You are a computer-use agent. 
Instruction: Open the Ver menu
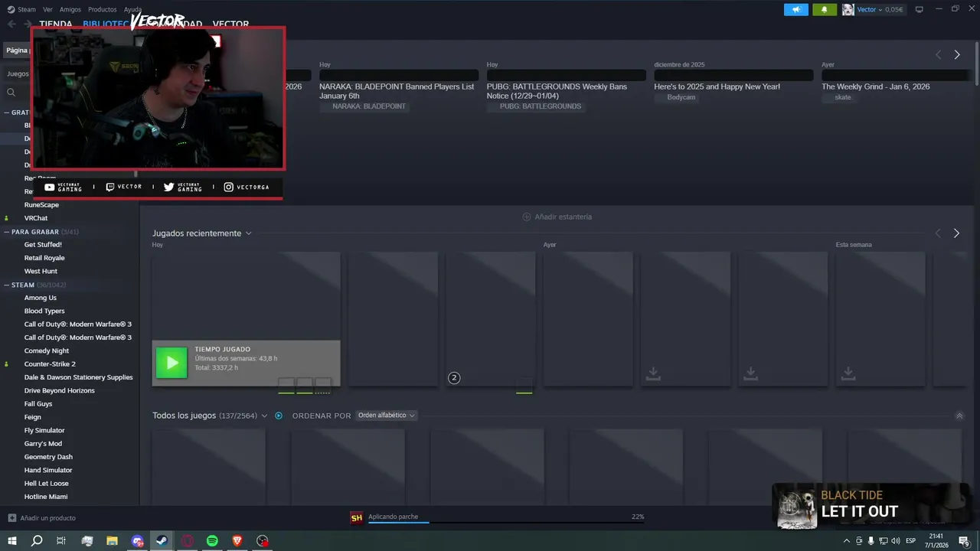47,9
